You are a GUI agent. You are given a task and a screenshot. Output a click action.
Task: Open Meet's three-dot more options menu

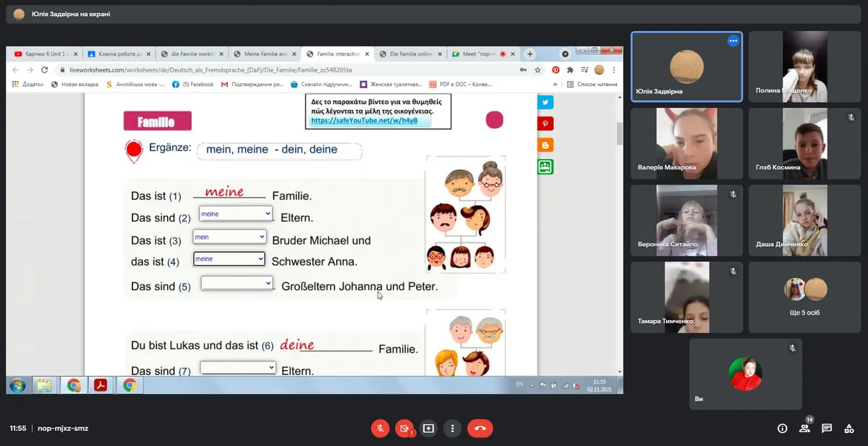coord(452,428)
